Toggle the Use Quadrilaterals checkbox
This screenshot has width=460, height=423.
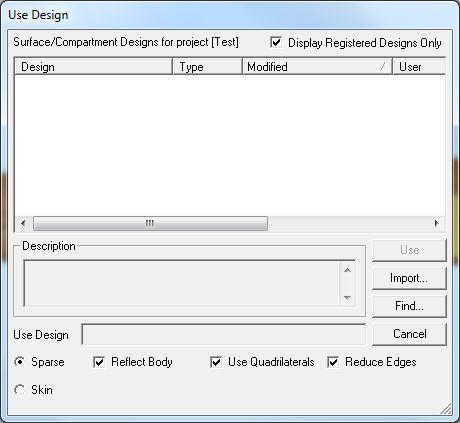(x=216, y=362)
